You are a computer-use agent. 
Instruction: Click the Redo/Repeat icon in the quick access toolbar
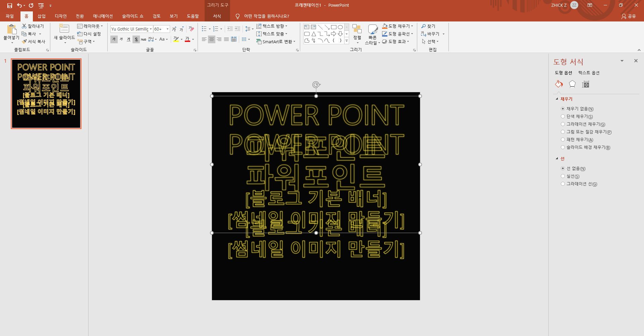(31, 5)
